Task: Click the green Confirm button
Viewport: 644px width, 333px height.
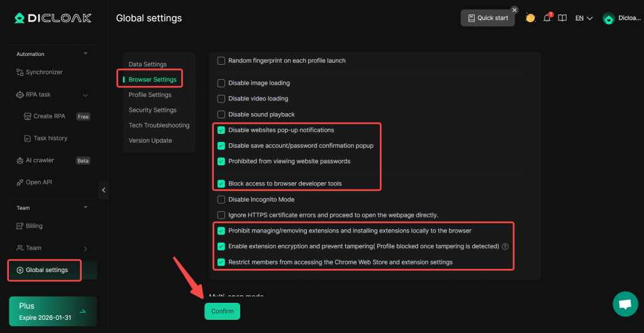Action: pos(222,311)
